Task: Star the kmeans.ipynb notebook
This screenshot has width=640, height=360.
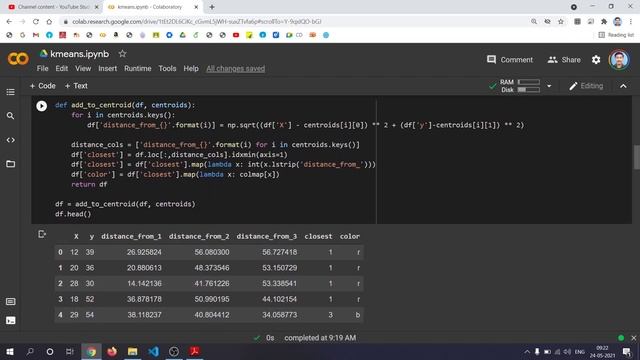Action: click(x=122, y=53)
